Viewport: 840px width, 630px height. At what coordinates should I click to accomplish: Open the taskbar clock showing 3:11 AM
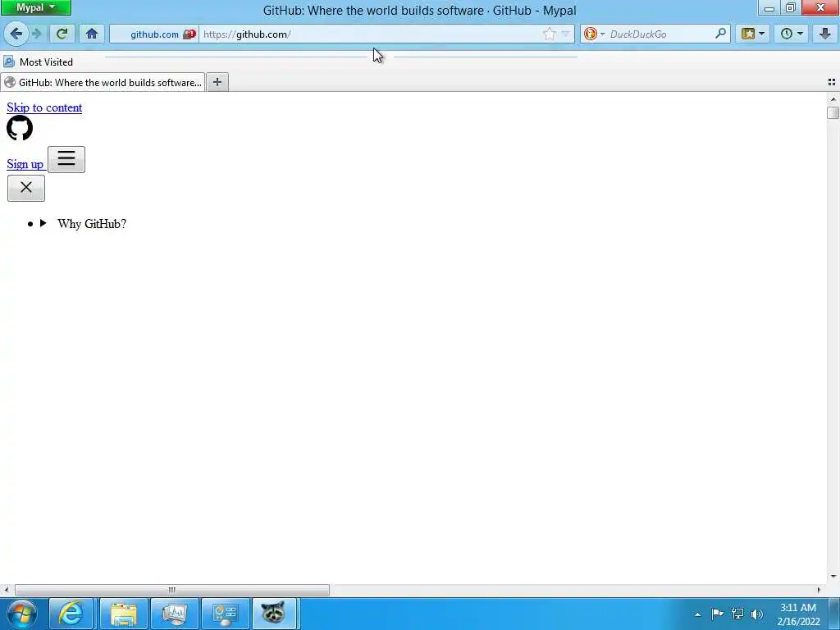[798, 614]
